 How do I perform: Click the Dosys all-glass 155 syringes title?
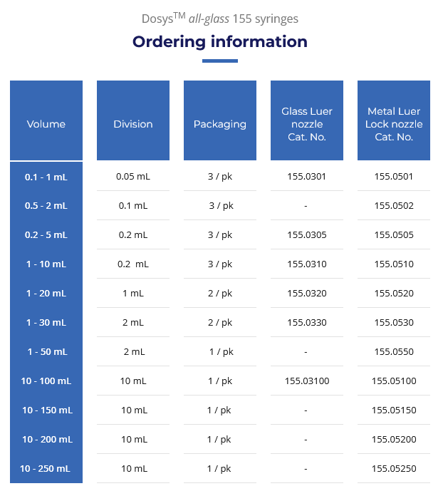click(220, 19)
